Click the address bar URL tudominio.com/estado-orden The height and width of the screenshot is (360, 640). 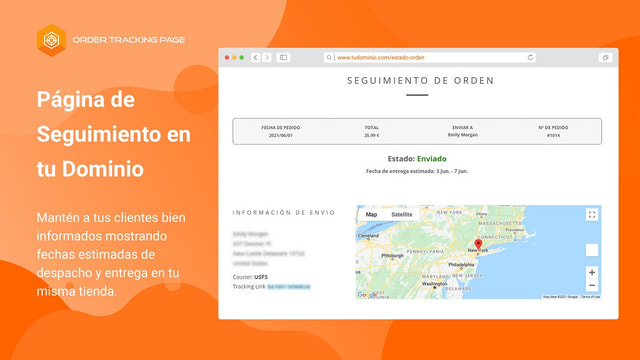tap(381, 58)
